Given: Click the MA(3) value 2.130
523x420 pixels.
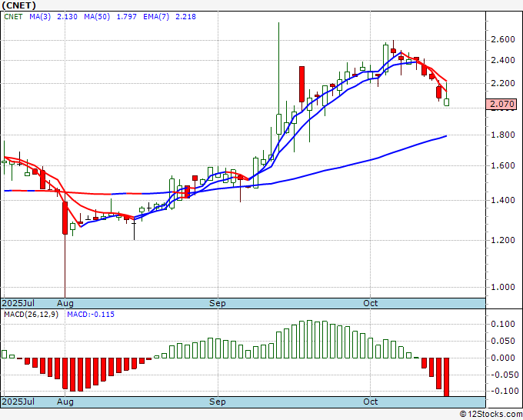Looking at the screenshot, I should pos(67,17).
